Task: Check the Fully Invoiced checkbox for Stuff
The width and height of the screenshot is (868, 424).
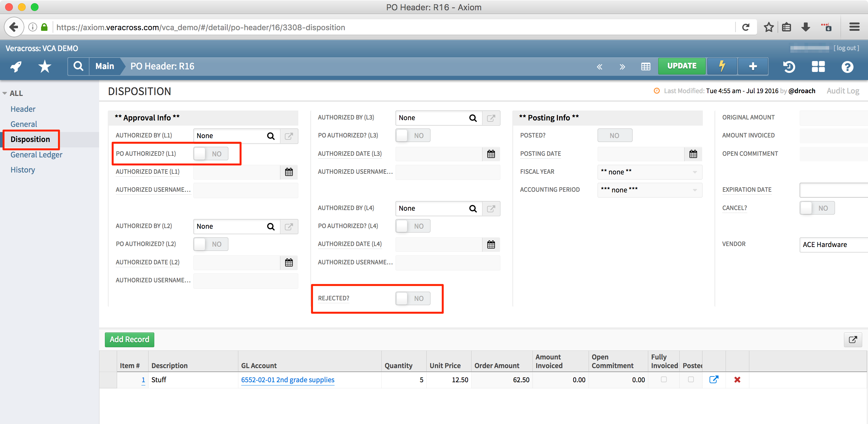Action: click(663, 379)
